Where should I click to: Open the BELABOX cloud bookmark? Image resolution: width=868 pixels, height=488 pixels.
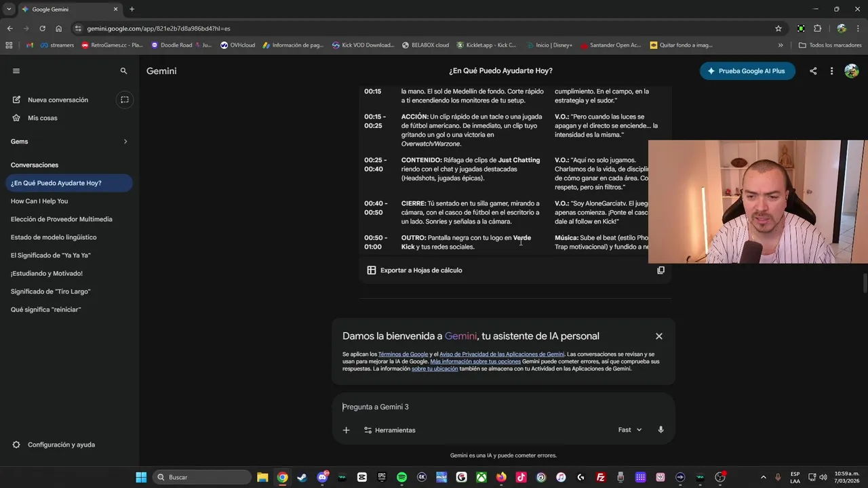click(x=425, y=45)
